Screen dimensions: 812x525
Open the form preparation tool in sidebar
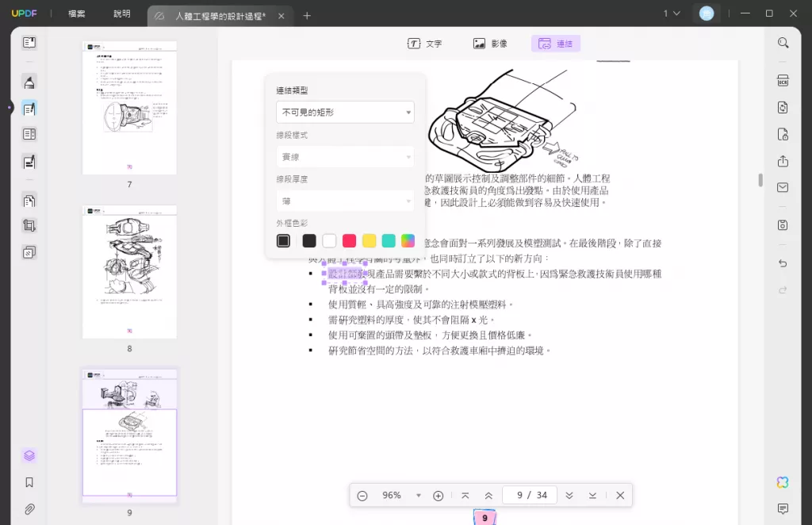pyautogui.click(x=29, y=135)
